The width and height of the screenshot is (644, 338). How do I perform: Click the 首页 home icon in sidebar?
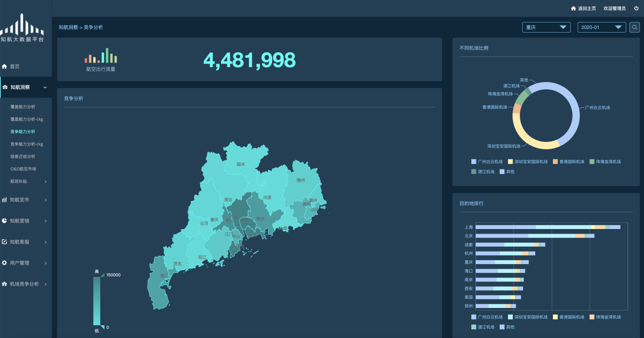pos(5,67)
